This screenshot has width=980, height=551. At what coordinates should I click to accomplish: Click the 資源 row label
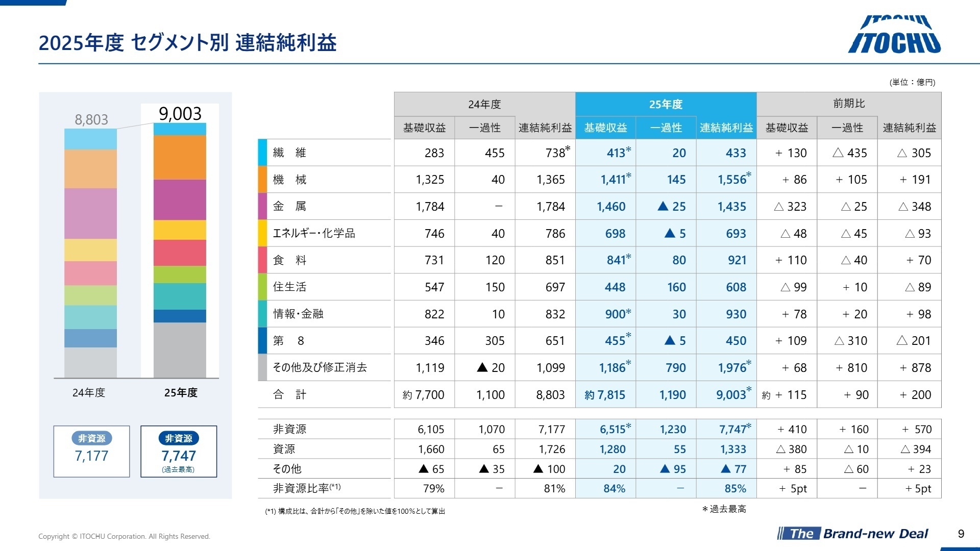coord(284,449)
